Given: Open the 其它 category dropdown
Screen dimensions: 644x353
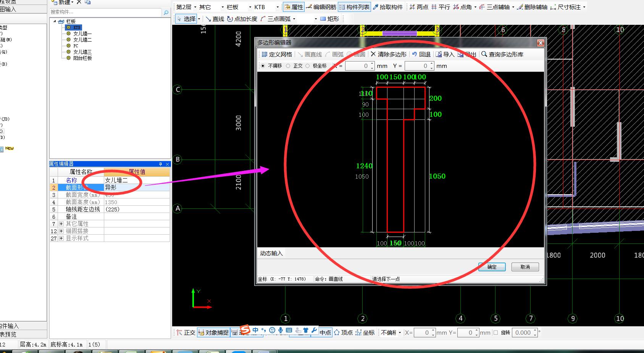Looking at the screenshot, I should point(223,7).
